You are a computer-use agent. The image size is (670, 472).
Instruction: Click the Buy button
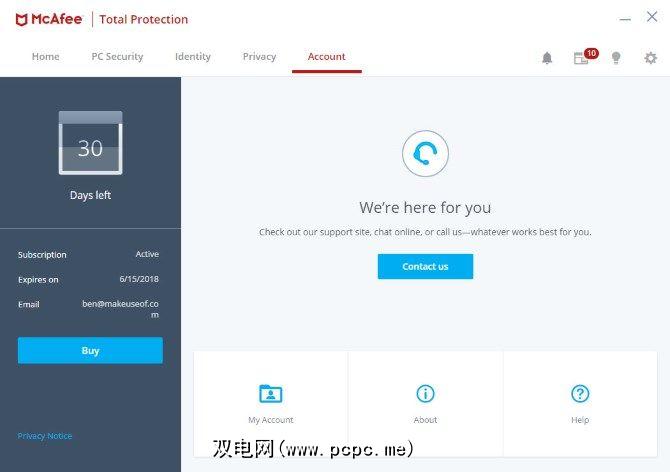pyautogui.click(x=90, y=351)
